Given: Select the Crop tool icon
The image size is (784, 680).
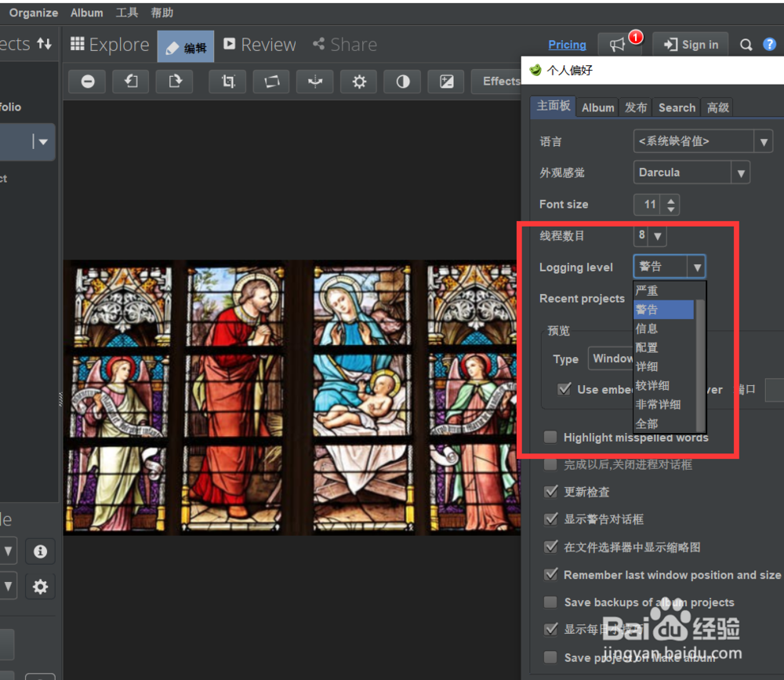Looking at the screenshot, I should click(228, 81).
